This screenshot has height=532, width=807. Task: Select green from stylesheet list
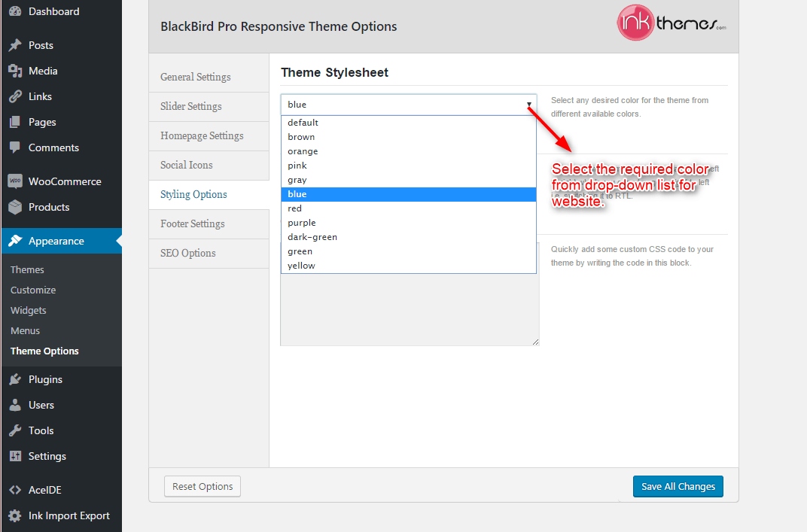coord(409,251)
